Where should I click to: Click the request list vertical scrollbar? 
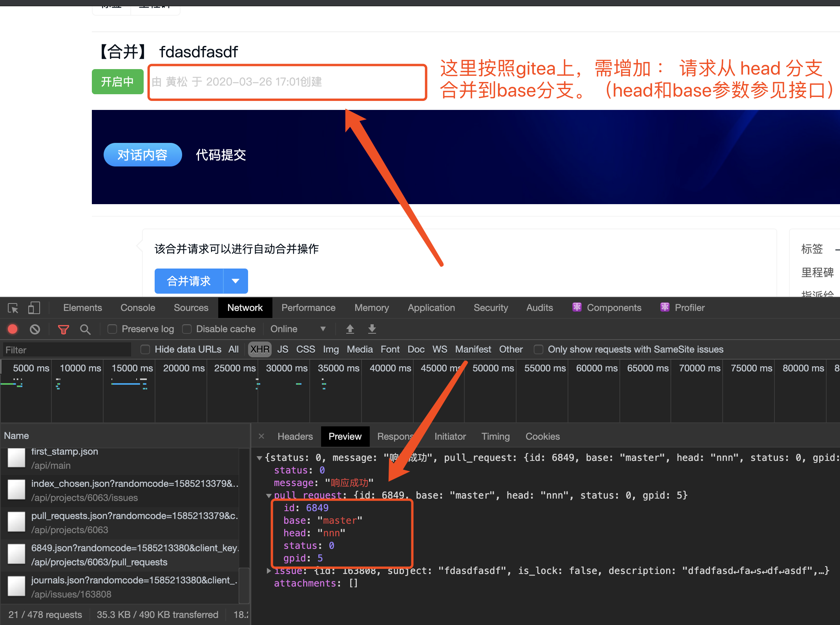[x=244, y=585]
